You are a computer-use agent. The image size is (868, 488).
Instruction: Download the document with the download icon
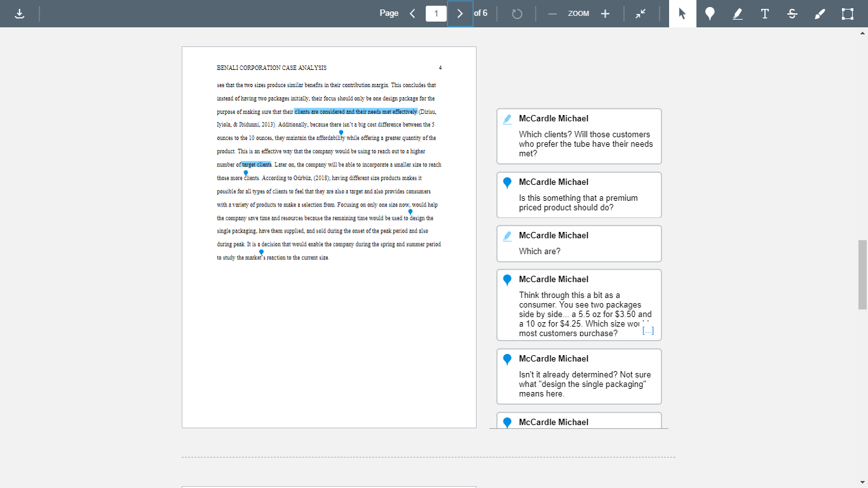click(x=20, y=13)
